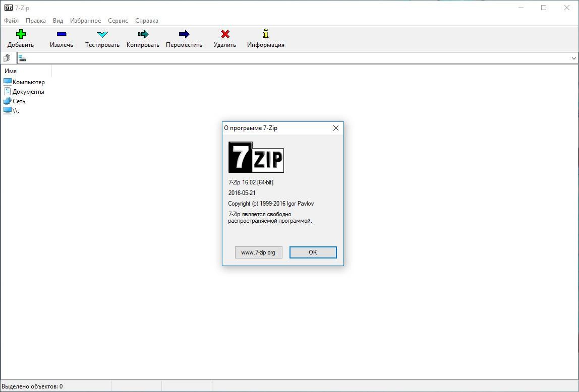Click the Переместить blue arrow icon
The width and height of the screenshot is (579, 392).
click(x=184, y=34)
